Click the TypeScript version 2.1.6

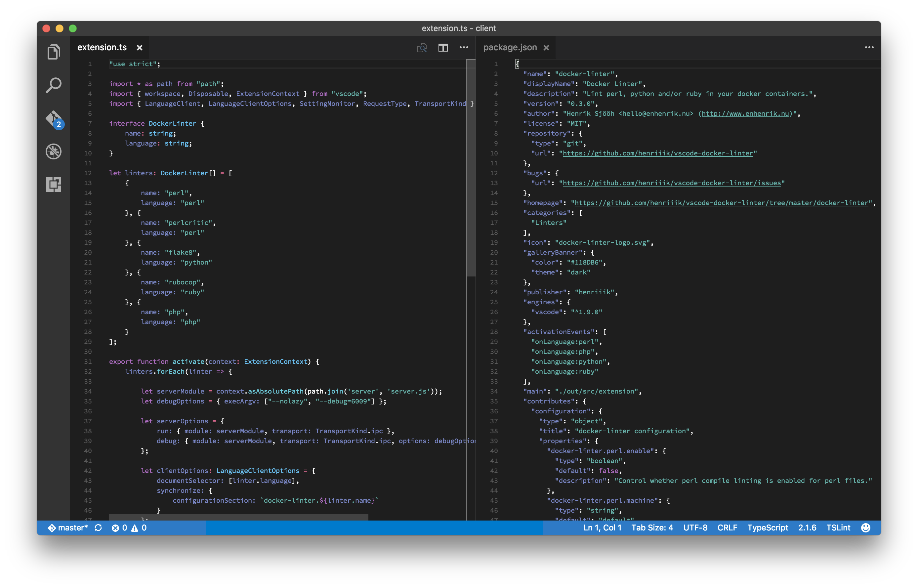coord(807,528)
